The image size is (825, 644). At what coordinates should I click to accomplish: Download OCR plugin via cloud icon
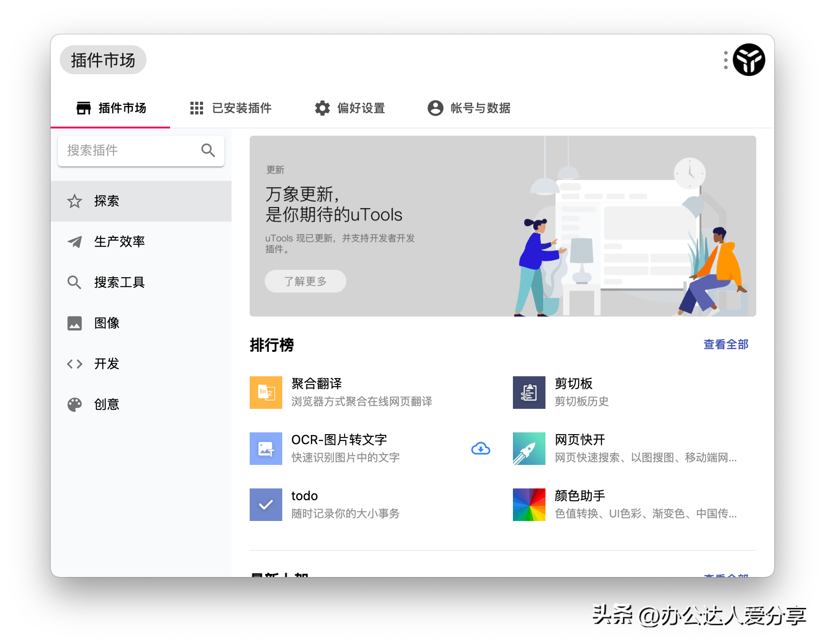(481, 449)
